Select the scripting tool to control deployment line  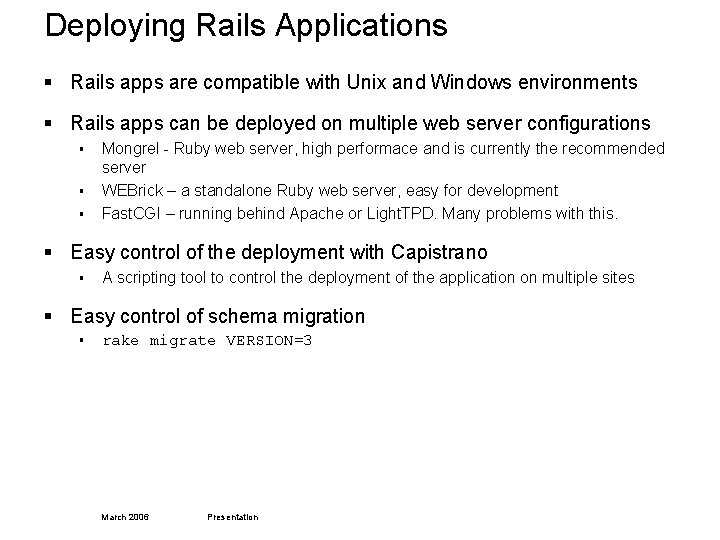368,278
